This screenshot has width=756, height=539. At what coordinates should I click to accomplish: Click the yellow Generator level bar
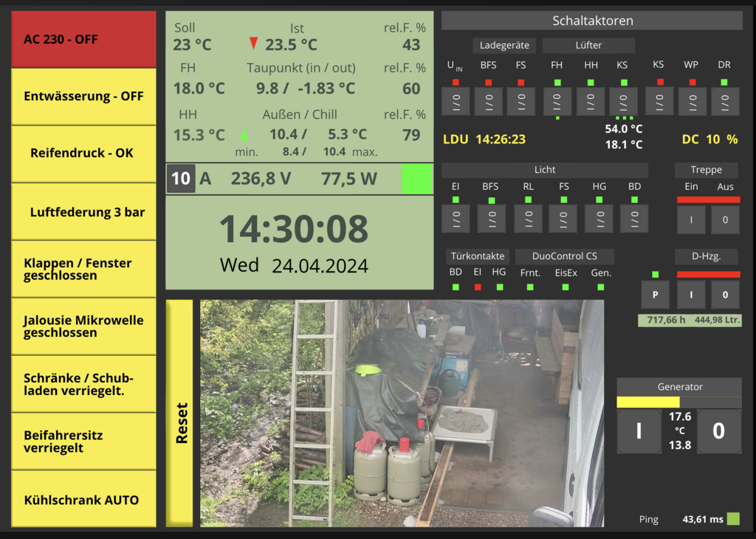point(647,402)
